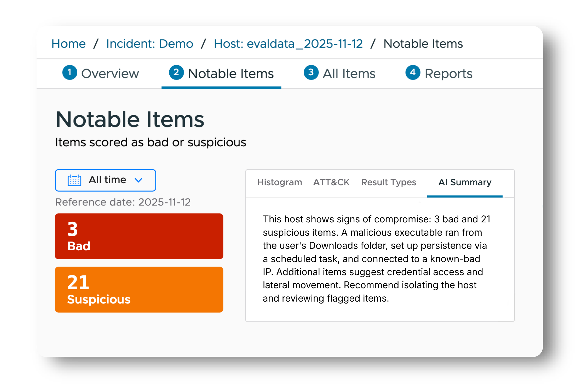Go to the Home breadcrumb link
The width and height of the screenshot is (588, 392).
(68, 44)
